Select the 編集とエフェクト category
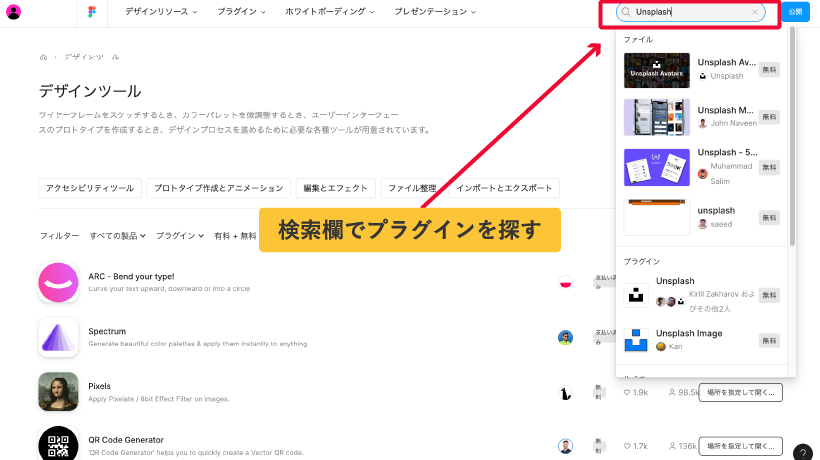 336,188
